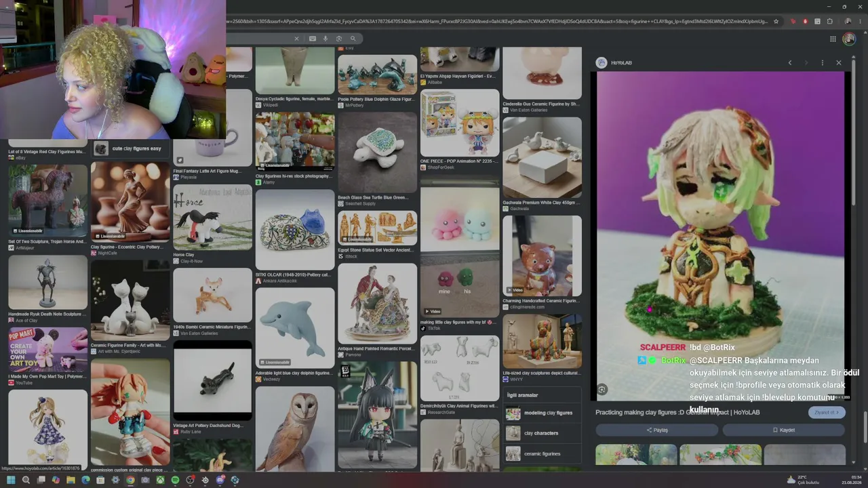Open the Sitki Olcar pottery cat image
Viewport: 868px width, 488px height.
295,230
